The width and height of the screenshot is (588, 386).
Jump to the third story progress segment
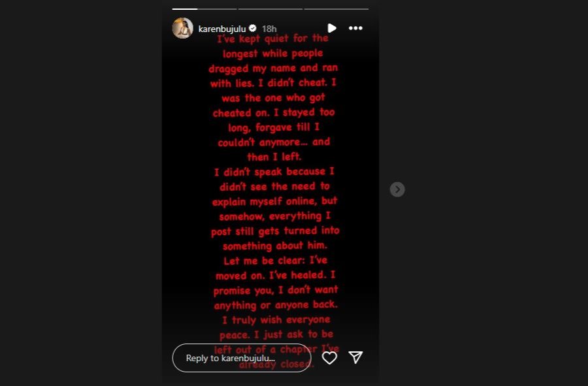click(x=336, y=8)
